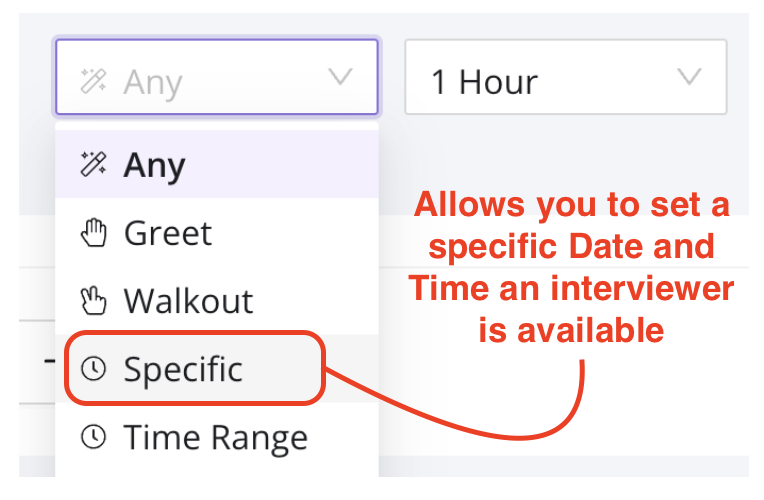Expand the 1 Hour duration chevron
The image size is (764, 500).
tap(688, 78)
